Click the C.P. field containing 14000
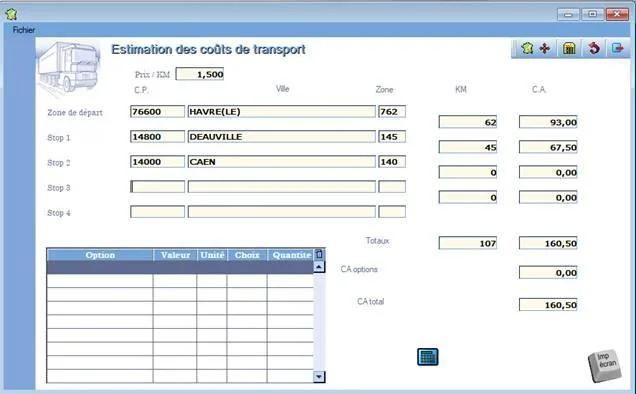This screenshot has width=636, height=394. 157,162
